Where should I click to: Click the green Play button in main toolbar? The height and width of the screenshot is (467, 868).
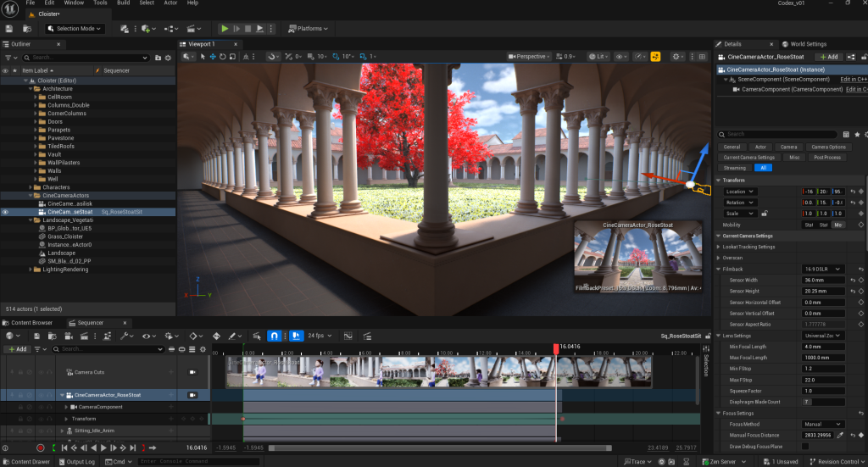pos(225,29)
